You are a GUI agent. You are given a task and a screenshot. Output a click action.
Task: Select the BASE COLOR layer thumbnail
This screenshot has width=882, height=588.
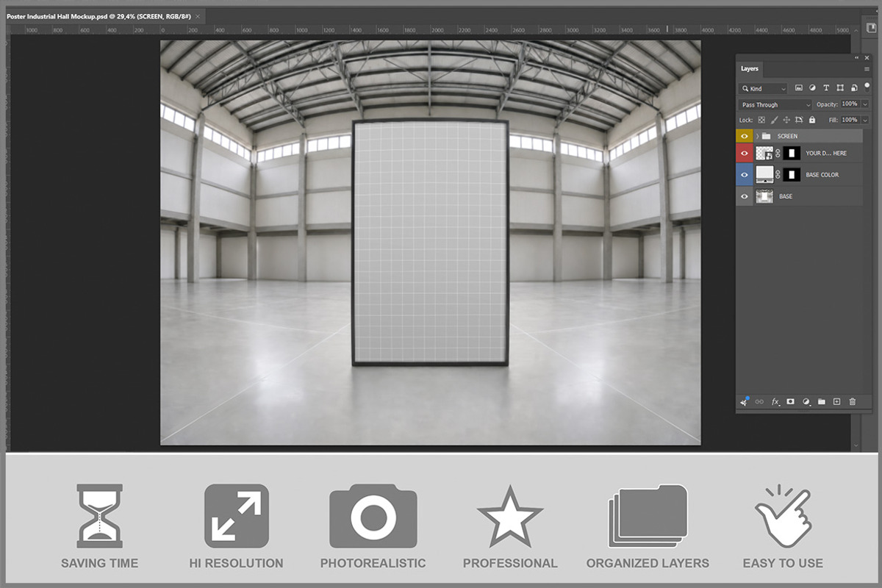[x=764, y=175]
